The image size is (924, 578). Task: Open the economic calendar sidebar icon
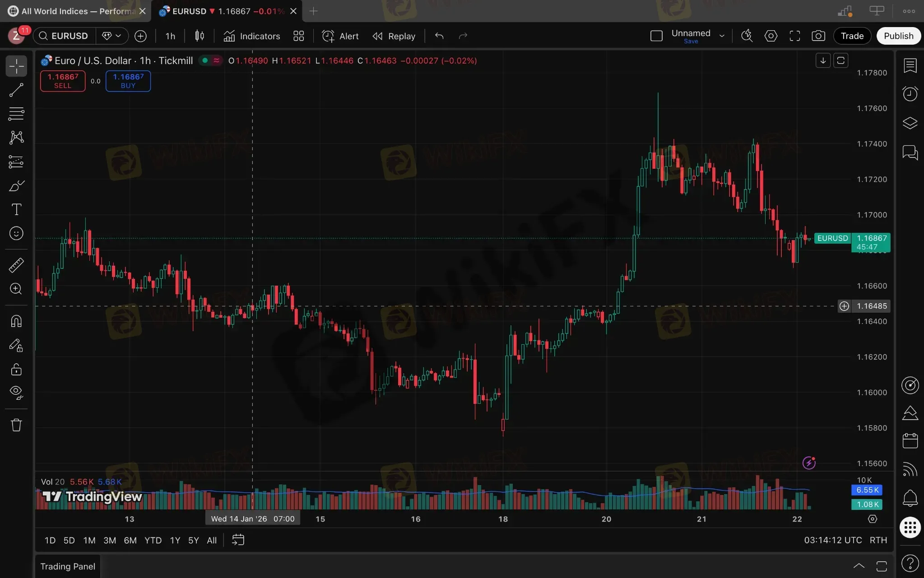pos(910,440)
